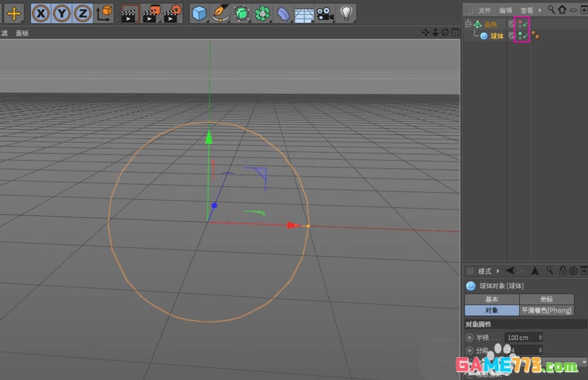The width and height of the screenshot is (588, 380).
Task: Expand more object manager menus arrow
Action: [539, 10]
